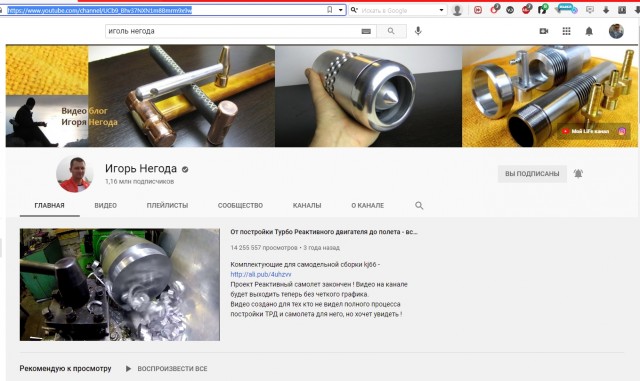
Task: Open video title 'От постройки Турбо Реактивного двигателя'
Action: pyautogui.click(x=324, y=232)
